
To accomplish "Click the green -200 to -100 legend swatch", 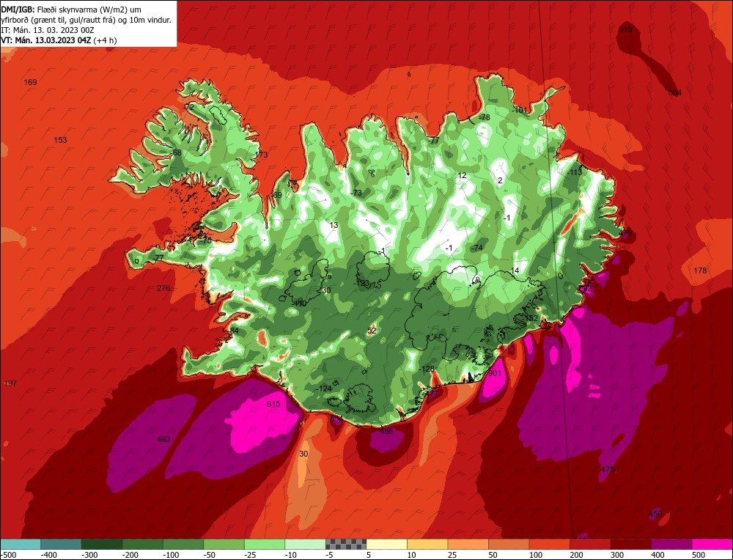I will [x=143, y=544].
